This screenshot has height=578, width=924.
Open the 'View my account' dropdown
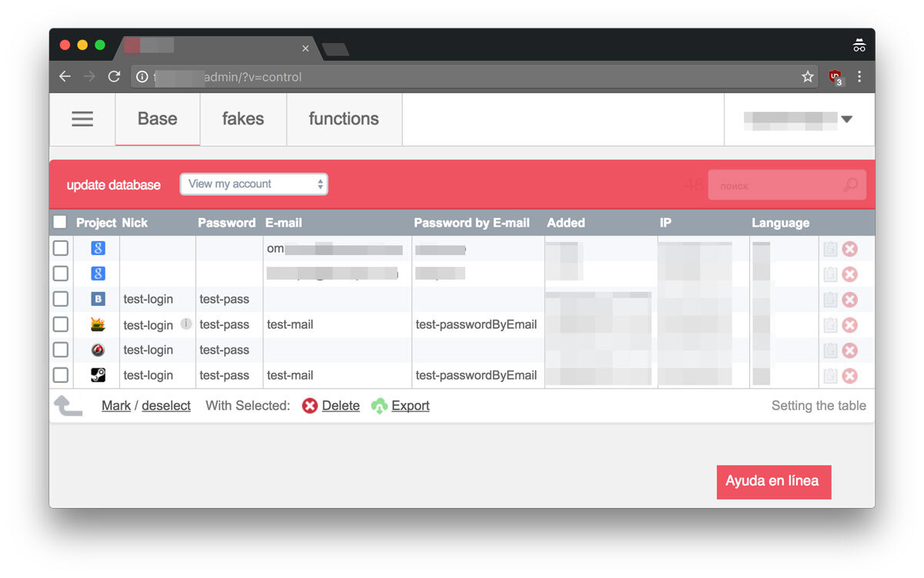(253, 184)
